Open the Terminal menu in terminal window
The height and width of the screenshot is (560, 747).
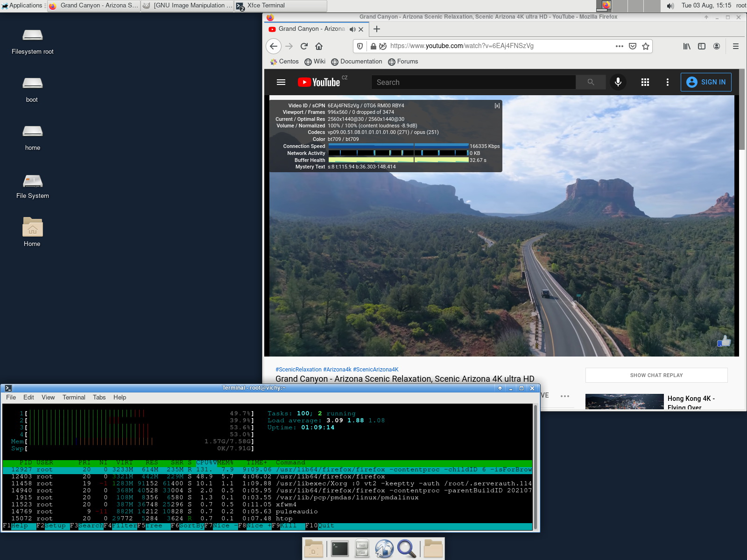coord(74,398)
